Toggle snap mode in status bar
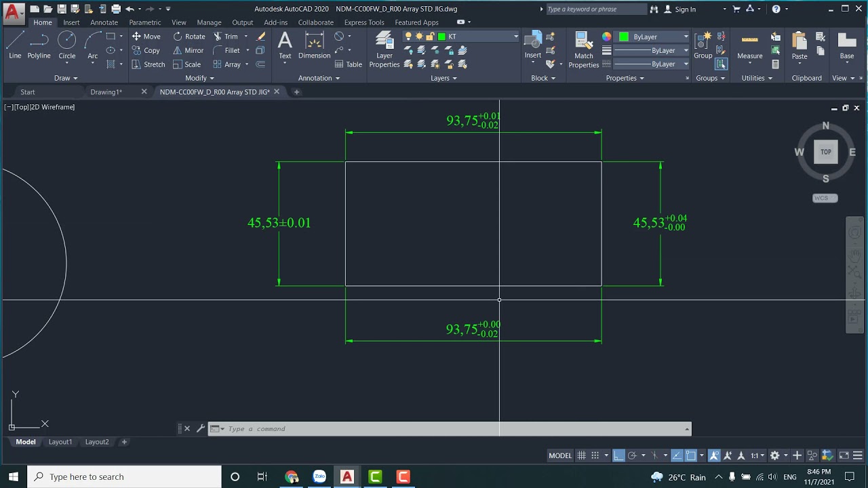The image size is (868, 488). pos(595,455)
